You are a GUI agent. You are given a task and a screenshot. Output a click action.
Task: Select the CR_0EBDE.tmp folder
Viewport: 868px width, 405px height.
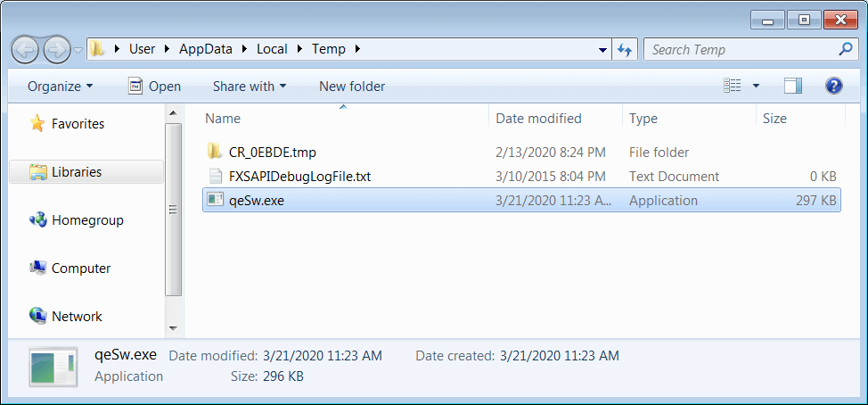click(261, 152)
